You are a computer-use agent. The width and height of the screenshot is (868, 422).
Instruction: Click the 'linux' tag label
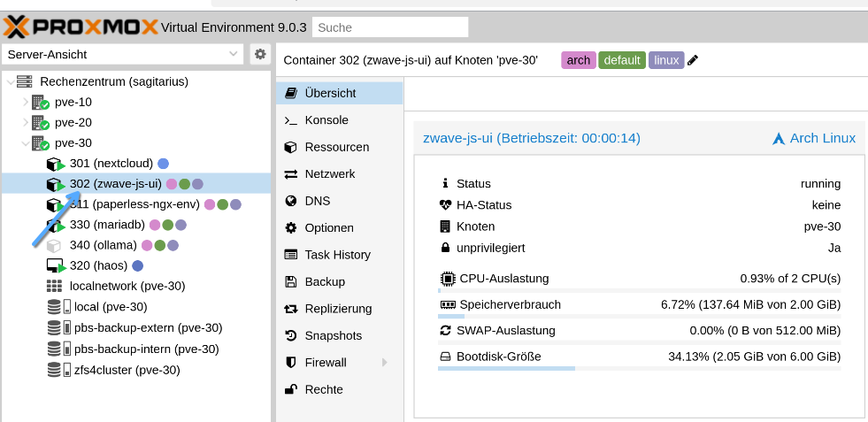click(665, 60)
